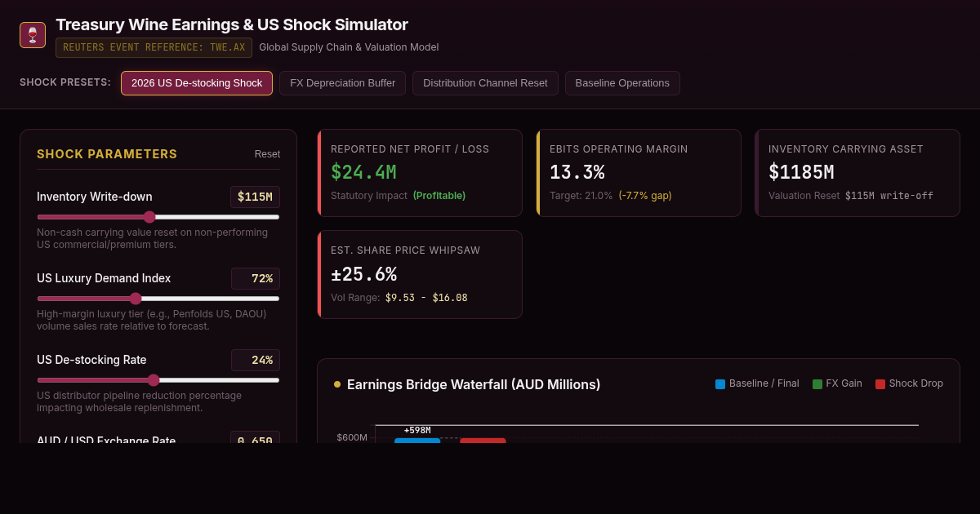Open the EBITS Operating Margin card

[639, 173]
